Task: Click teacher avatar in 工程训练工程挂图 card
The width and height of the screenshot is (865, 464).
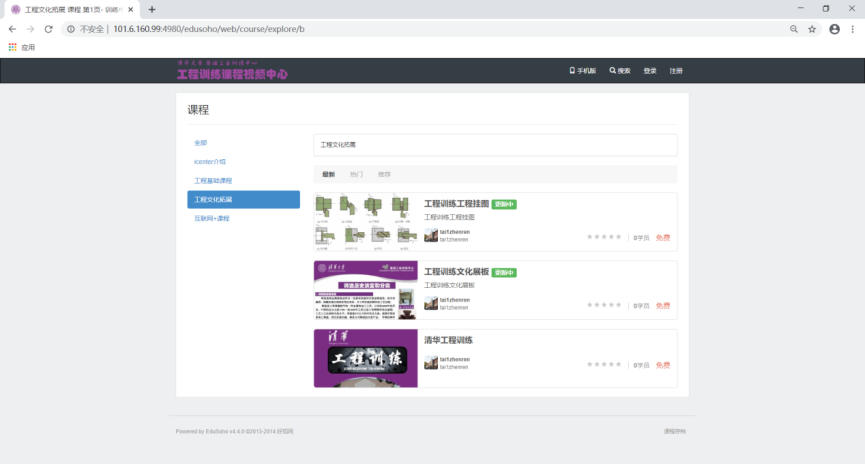Action: [431, 236]
